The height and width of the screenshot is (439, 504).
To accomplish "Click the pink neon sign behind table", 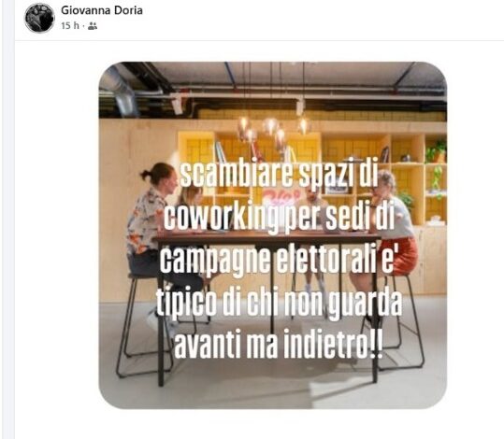I will point(281,196).
